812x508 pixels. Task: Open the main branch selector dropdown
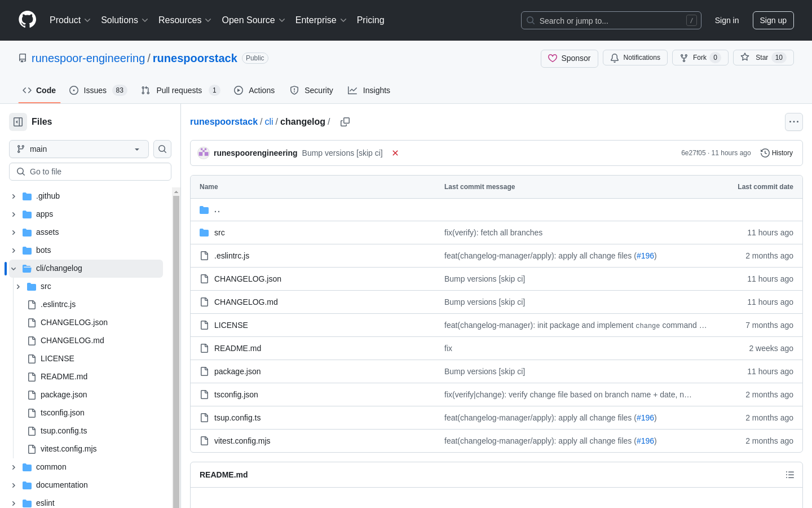pyautogui.click(x=79, y=149)
